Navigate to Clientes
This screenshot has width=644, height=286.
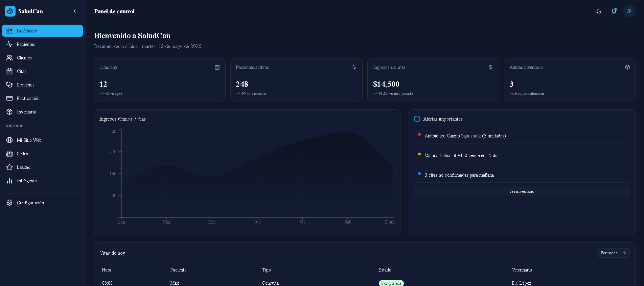(42, 58)
